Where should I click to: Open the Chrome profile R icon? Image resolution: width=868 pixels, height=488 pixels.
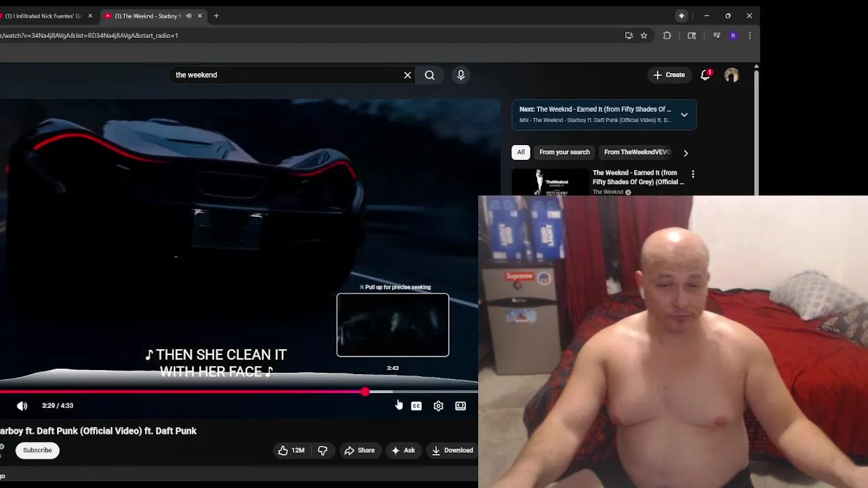click(733, 36)
